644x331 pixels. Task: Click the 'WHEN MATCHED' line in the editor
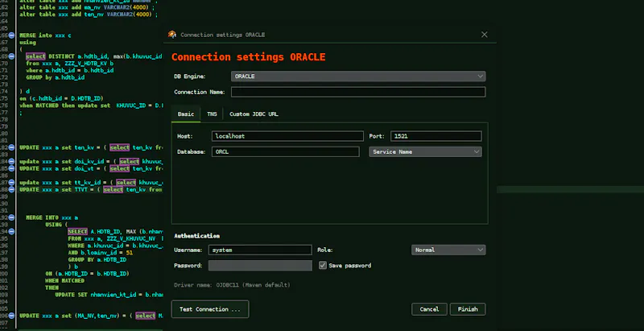click(64, 280)
